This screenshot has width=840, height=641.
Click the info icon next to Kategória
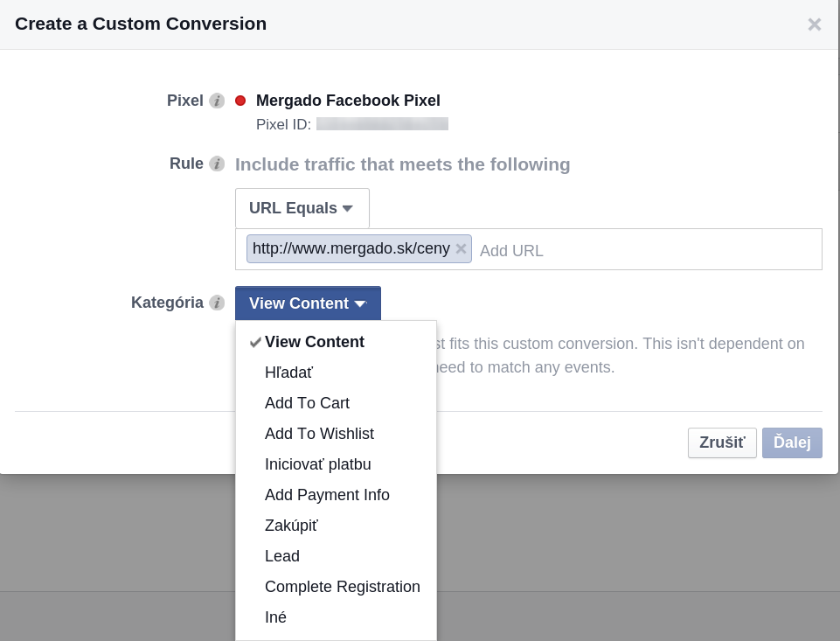[x=217, y=303]
